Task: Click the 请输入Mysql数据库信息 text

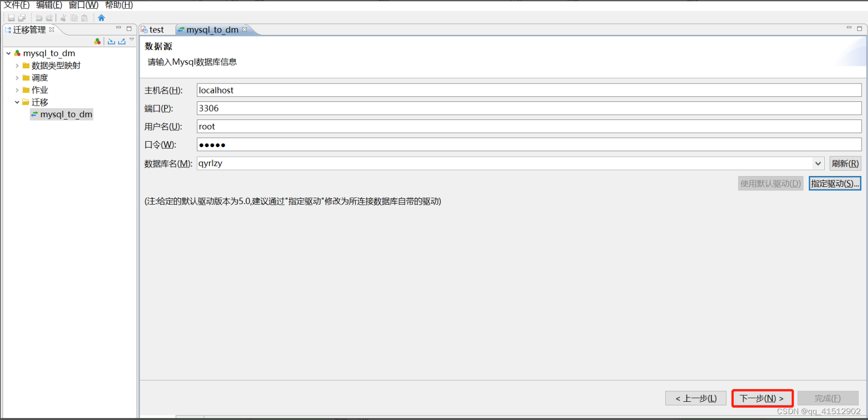Action: point(192,62)
